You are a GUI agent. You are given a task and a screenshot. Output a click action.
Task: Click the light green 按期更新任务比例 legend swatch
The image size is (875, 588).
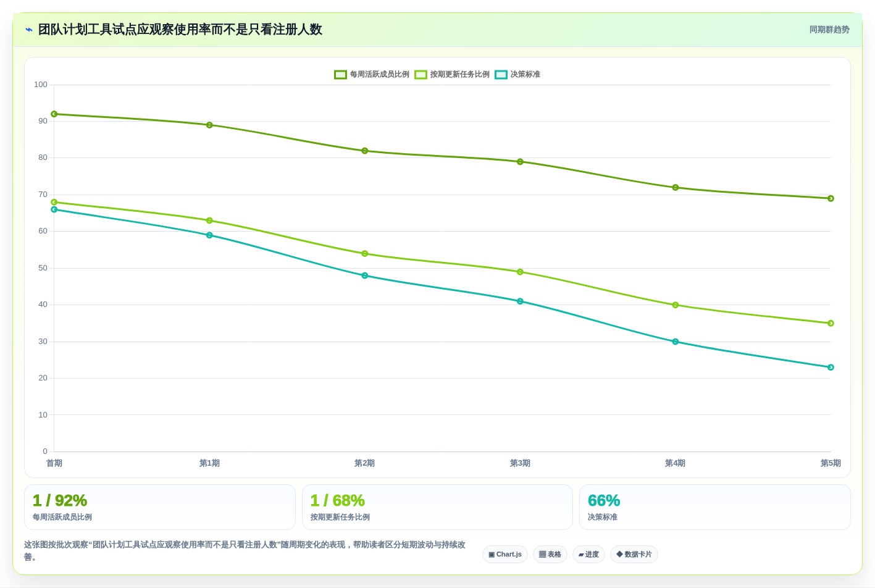pyautogui.click(x=421, y=75)
